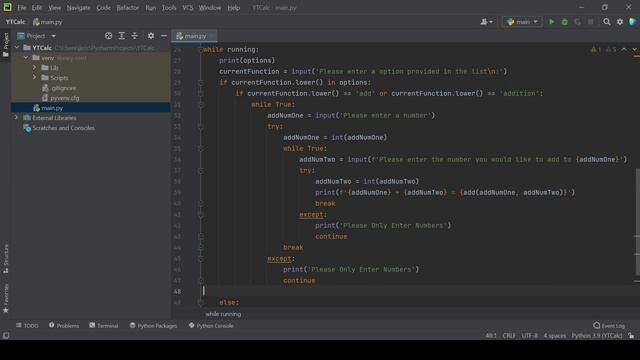The width and height of the screenshot is (640, 360).
Task: Toggle read-only lock icon in status bar
Action: coord(631,336)
